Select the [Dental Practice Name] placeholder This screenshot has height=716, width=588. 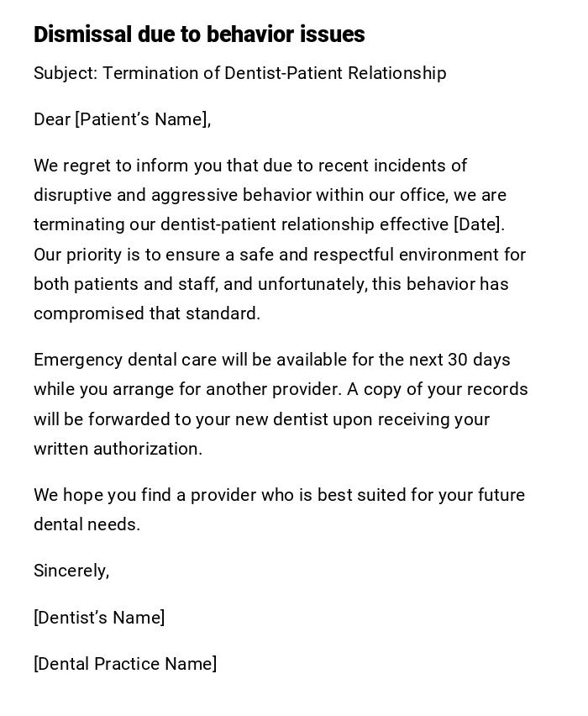coord(125,664)
